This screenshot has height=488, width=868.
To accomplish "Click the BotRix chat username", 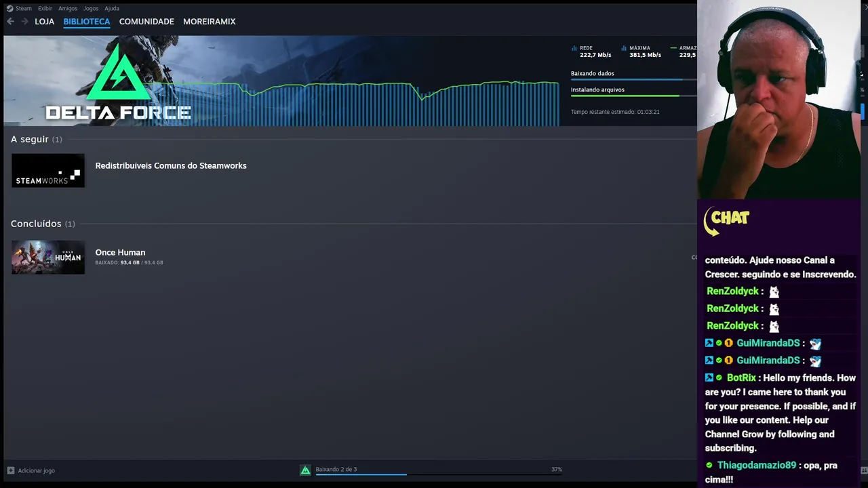I will (741, 378).
